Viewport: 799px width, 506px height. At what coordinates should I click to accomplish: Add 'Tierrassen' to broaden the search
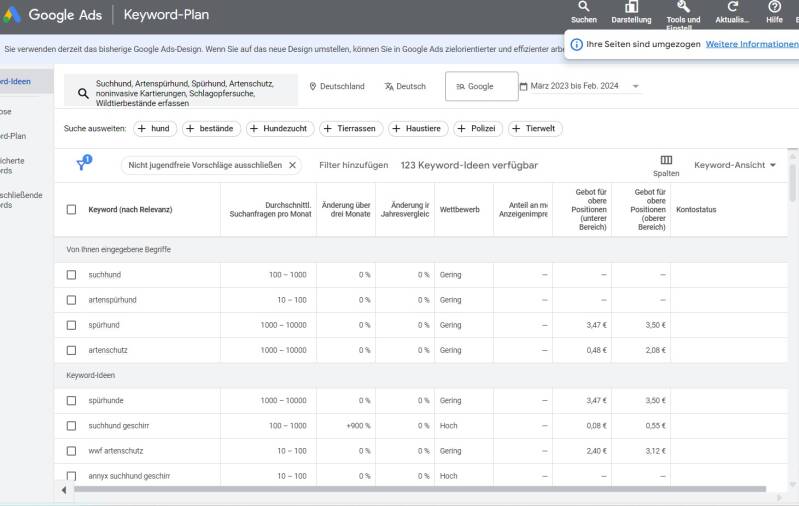point(351,128)
